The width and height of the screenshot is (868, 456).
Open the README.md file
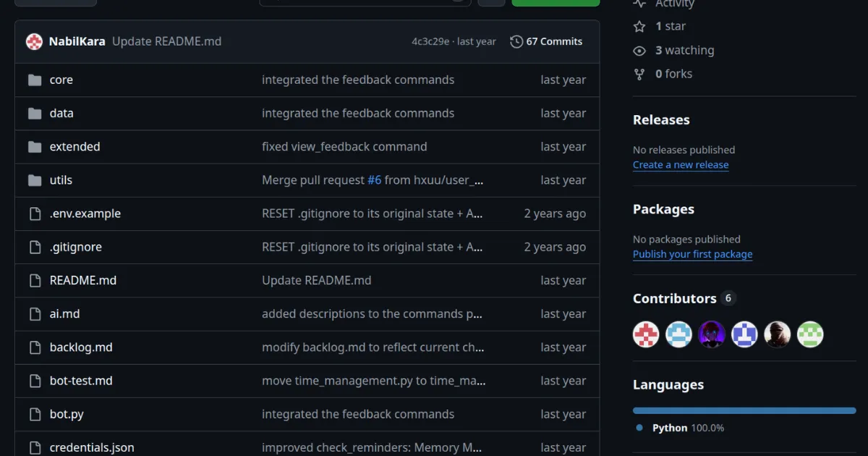click(x=83, y=280)
